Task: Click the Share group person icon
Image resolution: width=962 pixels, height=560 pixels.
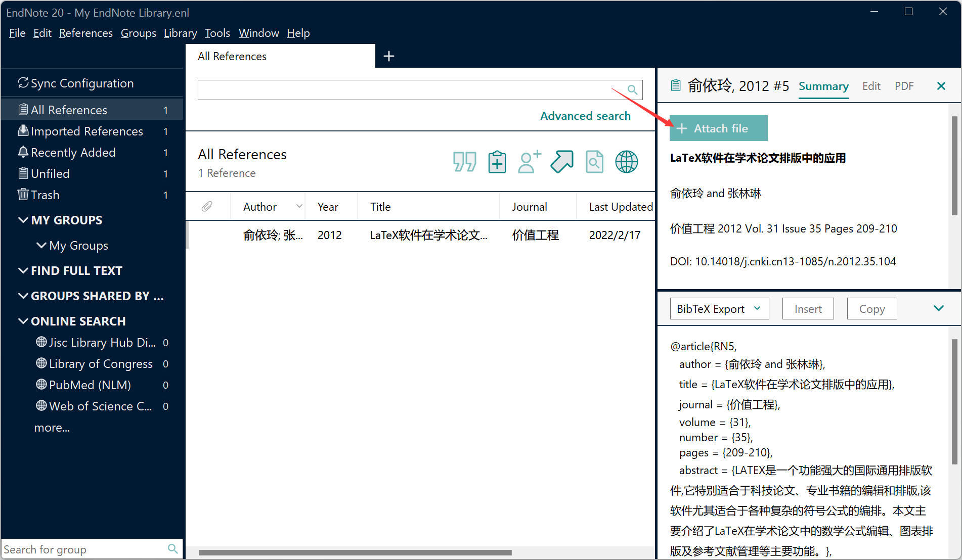Action: pos(530,162)
